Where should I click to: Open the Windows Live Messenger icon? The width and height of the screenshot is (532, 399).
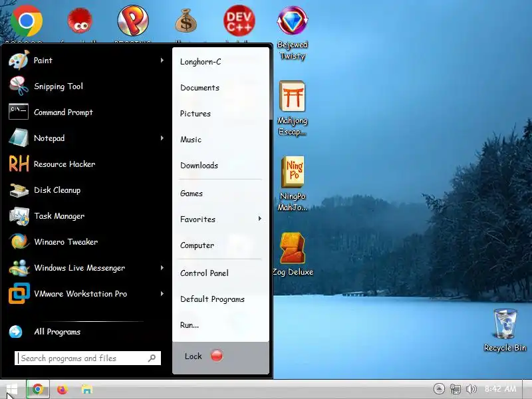click(x=19, y=268)
